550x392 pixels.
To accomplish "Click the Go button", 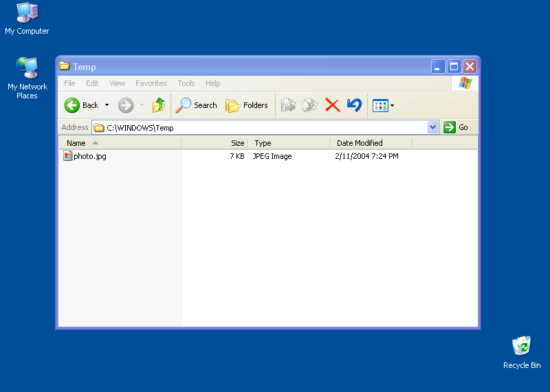I will [x=456, y=127].
